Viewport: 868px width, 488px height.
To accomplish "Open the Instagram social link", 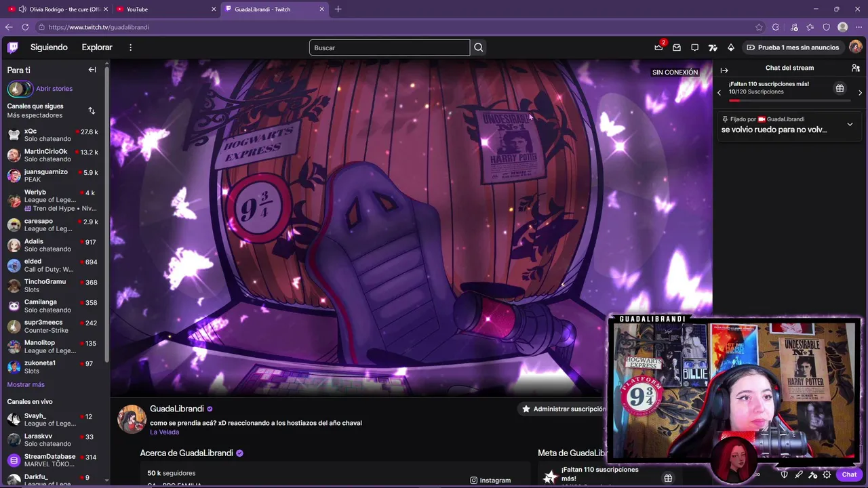I will 490,481.
